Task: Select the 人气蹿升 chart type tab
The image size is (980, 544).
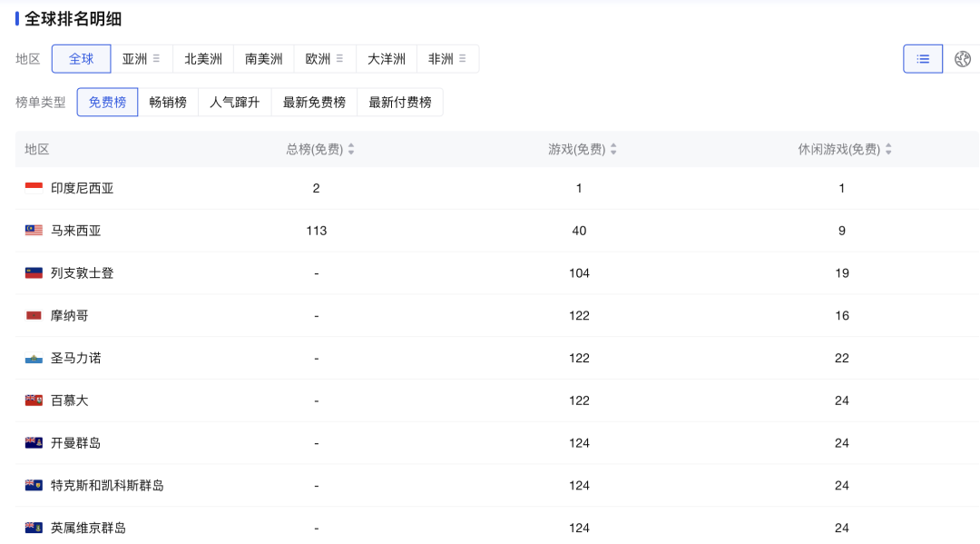Action: click(234, 103)
